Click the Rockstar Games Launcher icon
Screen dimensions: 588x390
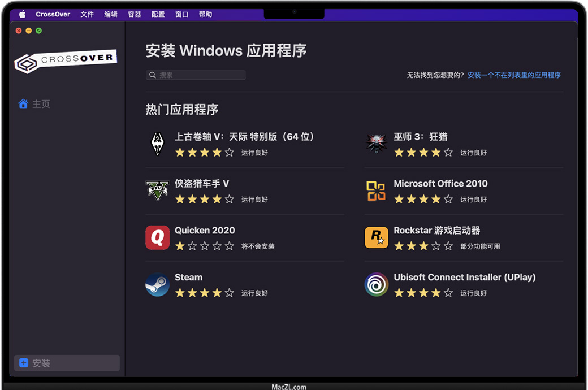[x=376, y=238]
